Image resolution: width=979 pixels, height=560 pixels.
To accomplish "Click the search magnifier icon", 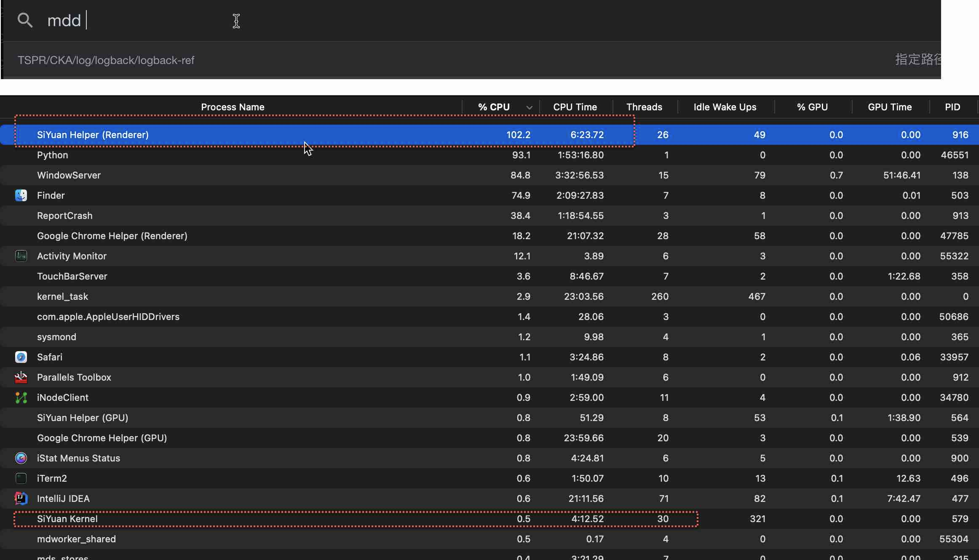I will (25, 20).
